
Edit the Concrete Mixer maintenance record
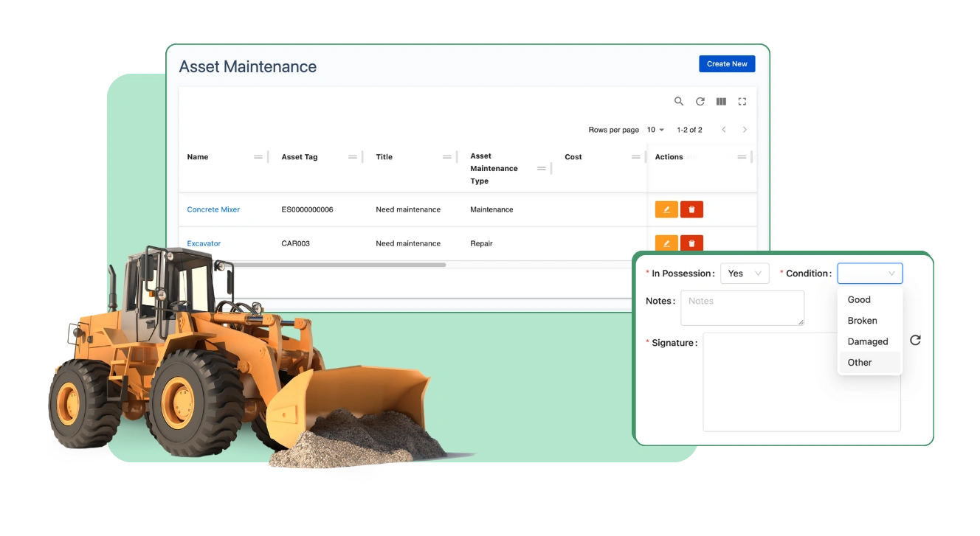coord(666,209)
